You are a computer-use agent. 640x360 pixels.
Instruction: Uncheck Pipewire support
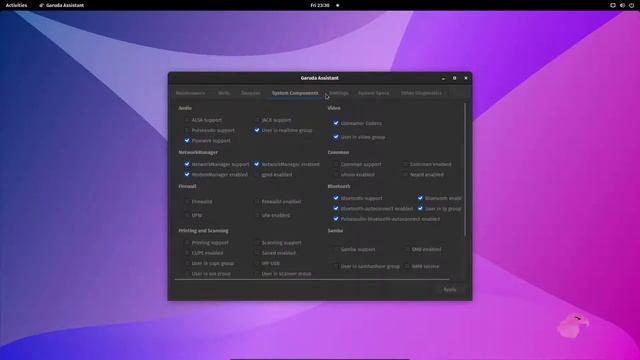coord(187,140)
